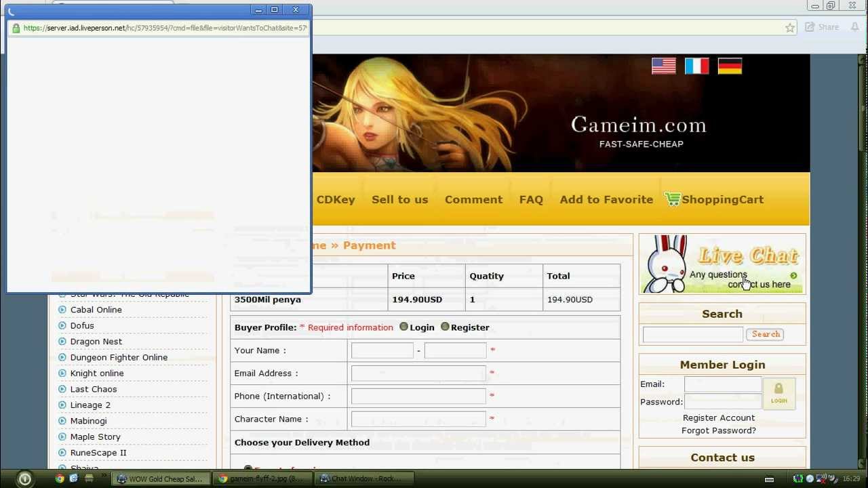This screenshot has height=488, width=868.
Task: Click the Character Name input field
Action: pos(418,419)
